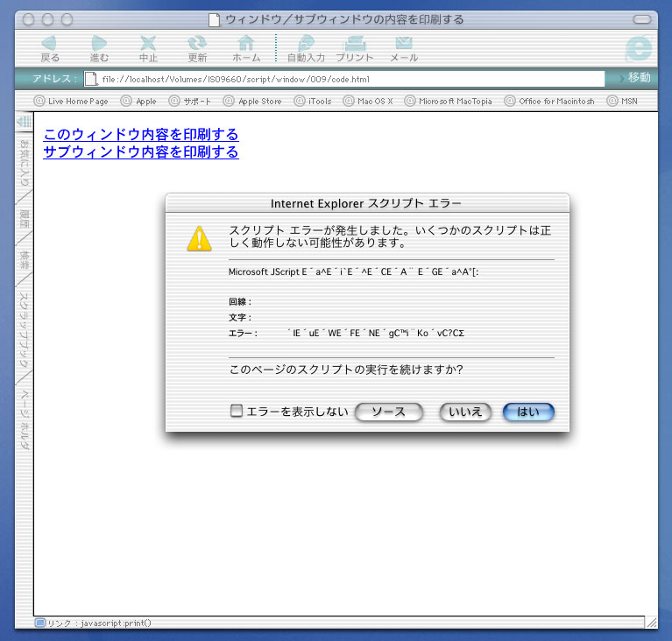
Task: Toggle the explorer bar collapse icon
Action: coord(24,122)
